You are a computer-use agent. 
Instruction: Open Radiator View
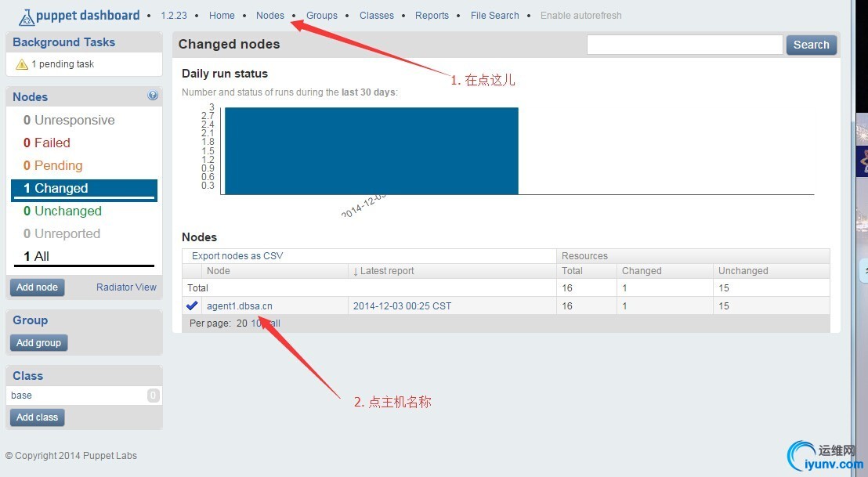click(x=126, y=287)
